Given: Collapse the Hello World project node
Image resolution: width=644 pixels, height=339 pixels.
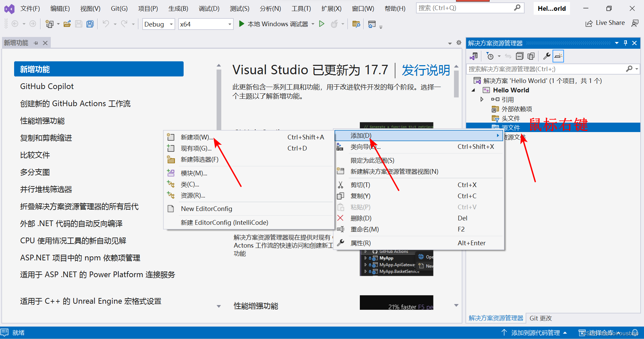Looking at the screenshot, I should [x=473, y=90].
